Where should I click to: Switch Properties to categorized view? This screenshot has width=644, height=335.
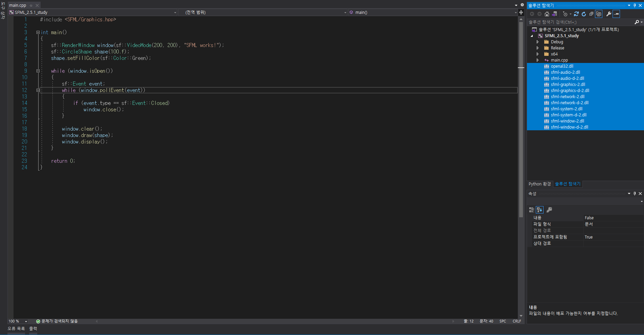532,210
